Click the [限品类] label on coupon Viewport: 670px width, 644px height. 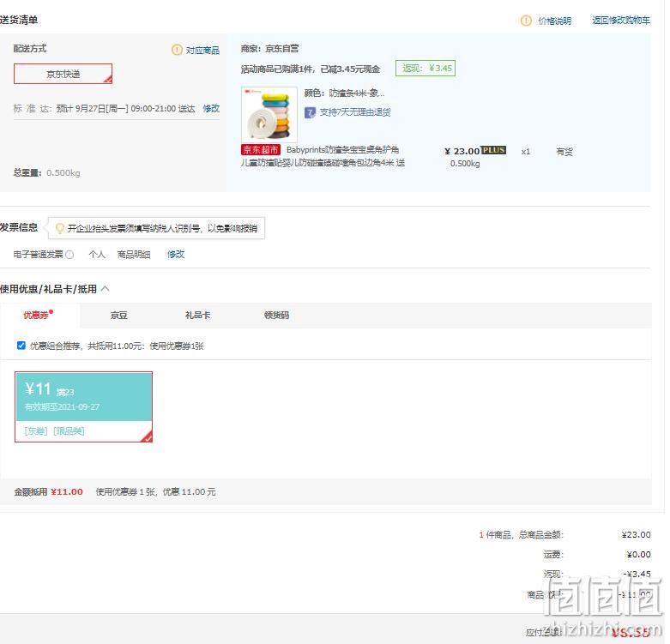click(x=69, y=431)
